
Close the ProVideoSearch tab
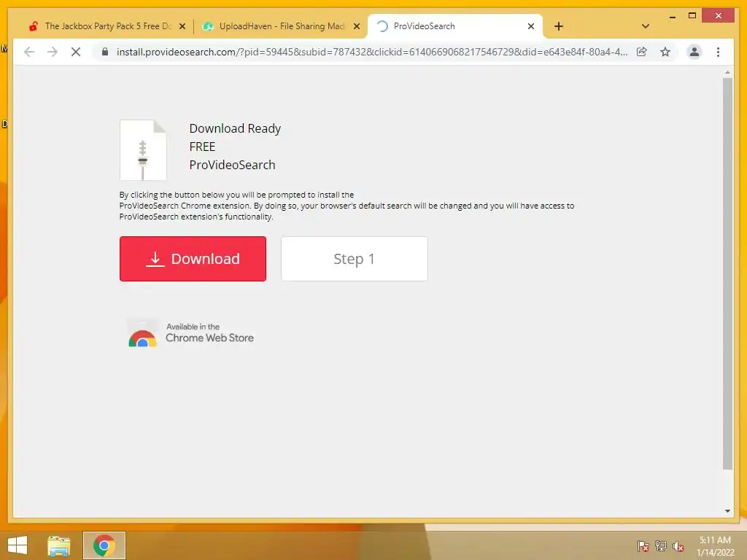(531, 27)
